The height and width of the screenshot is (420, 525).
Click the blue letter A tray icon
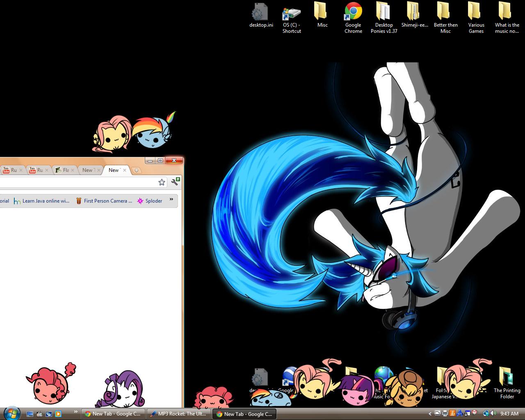click(460, 413)
